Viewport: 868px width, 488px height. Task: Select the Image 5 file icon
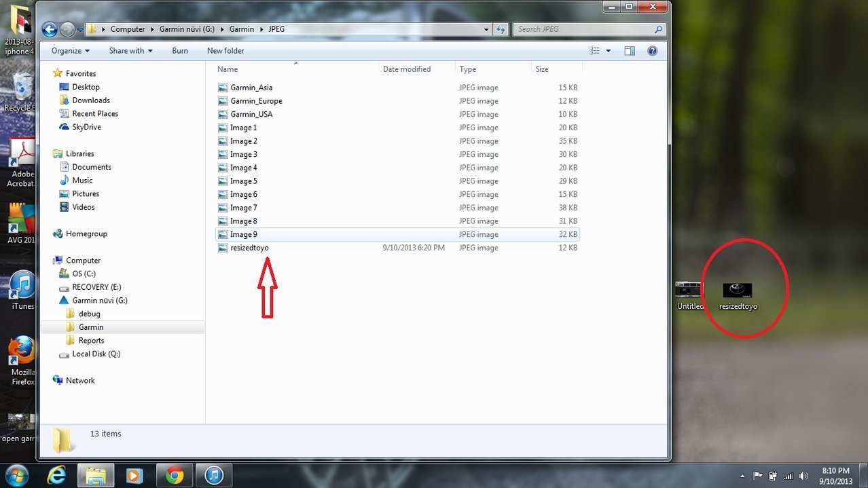[223, 181]
